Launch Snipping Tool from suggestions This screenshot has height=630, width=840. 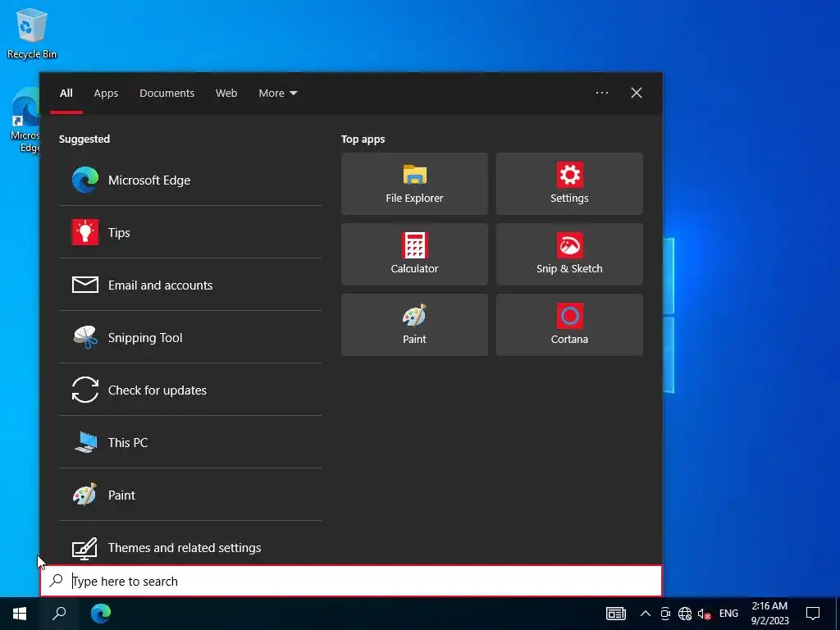190,337
